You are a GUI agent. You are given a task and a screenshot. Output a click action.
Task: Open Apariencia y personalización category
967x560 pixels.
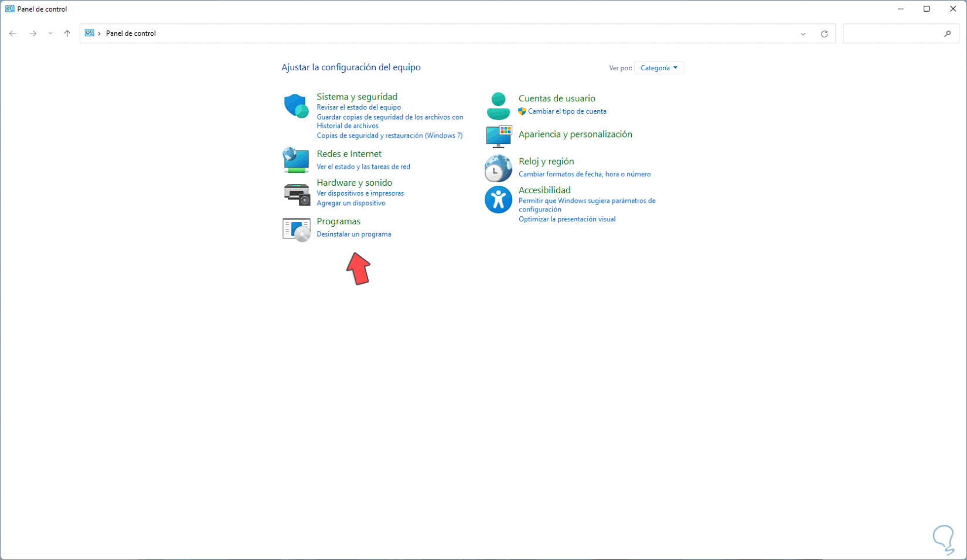(575, 134)
